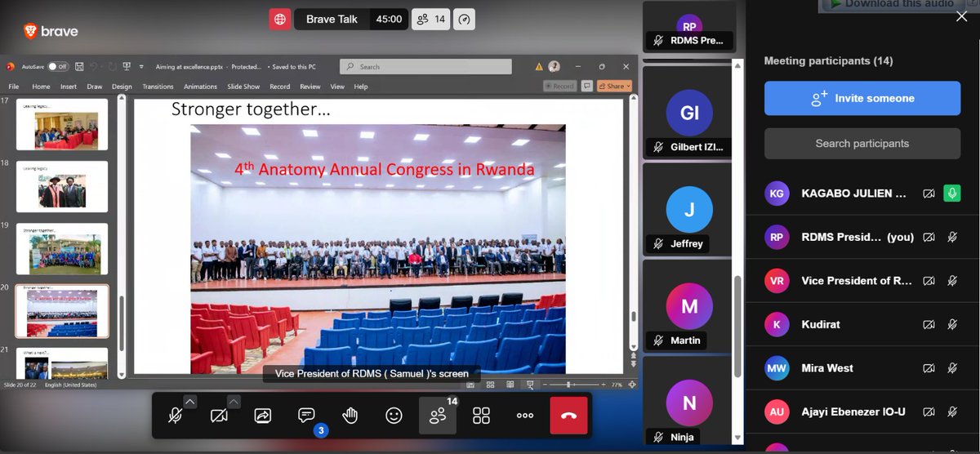Viewport: 980px width, 454px height.
Task: Raise your hand in the meeting
Action: pyautogui.click(x=350, y=416)
